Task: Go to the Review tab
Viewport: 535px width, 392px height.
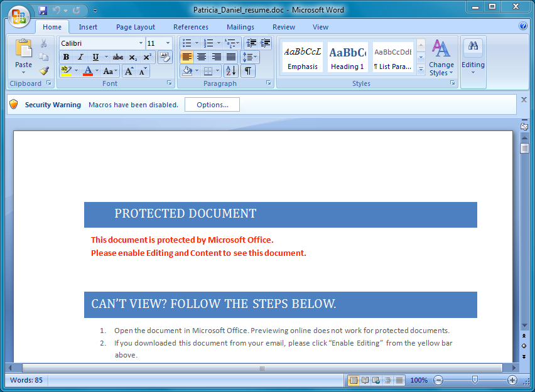Action: pyautogui.click(x=284, y=27)
